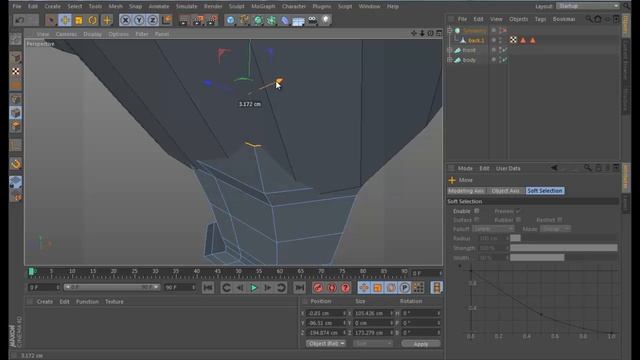Click the coordinate system icon
This screenshot has width=640, height=360.
(x=167, y=20)
